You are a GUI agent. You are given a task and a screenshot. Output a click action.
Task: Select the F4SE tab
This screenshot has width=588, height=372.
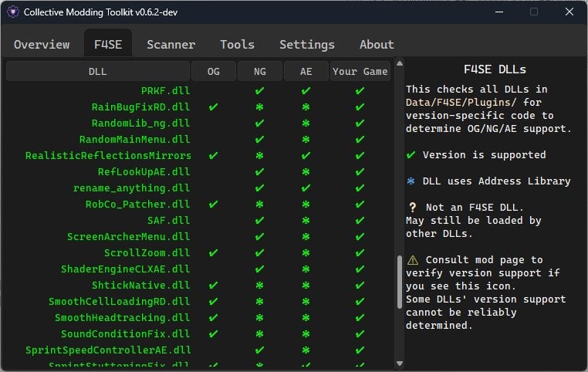(108, 44)
